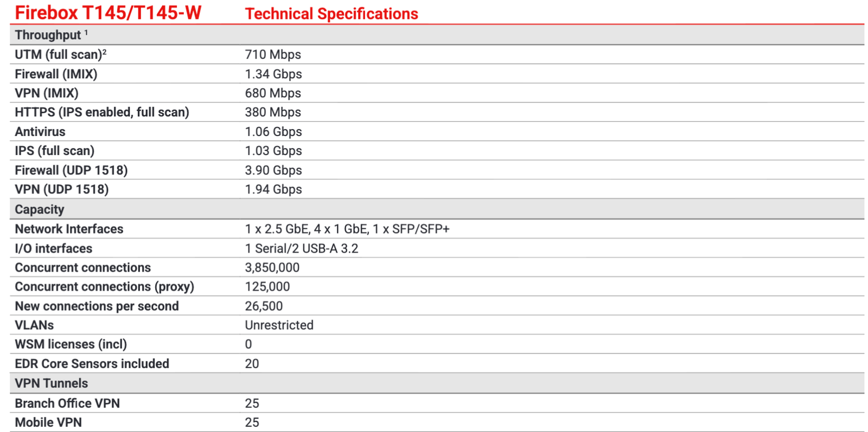Click the 3.90 Gbps value
The width and height of the screenshot is (868, 432).
[x=273, y=170]
